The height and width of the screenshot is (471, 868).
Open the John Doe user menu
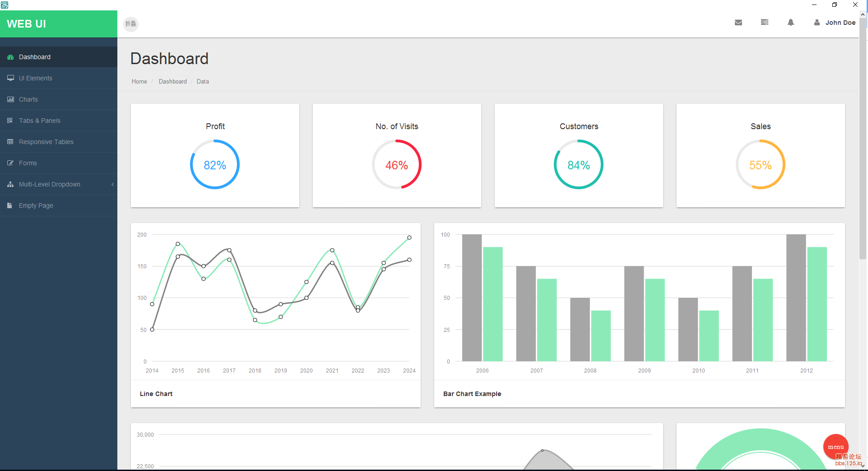835,23
